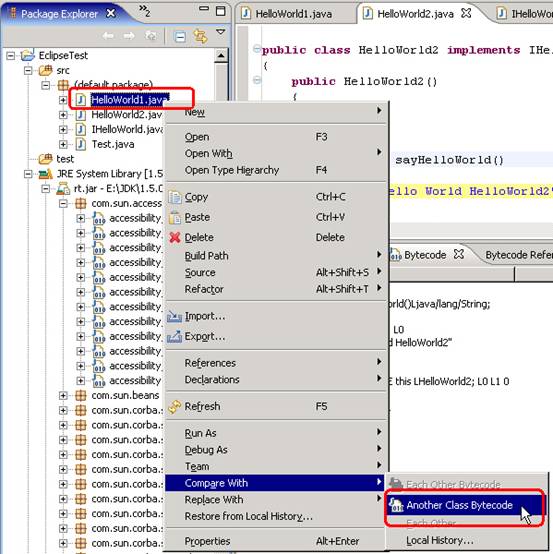Collapse the default package node
Image resolution: width=553 pixels, height=554 pixels.
(x=46, y=85)
